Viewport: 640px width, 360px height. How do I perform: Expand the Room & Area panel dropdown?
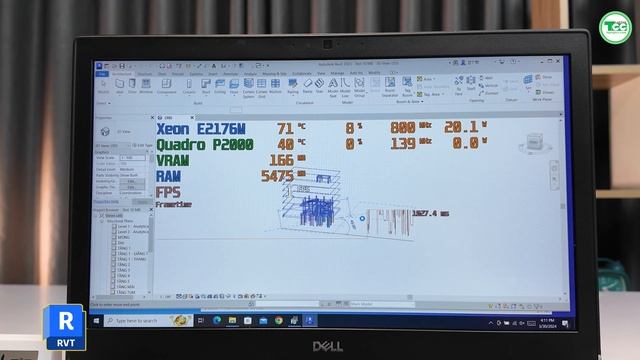tap(409, 102)
